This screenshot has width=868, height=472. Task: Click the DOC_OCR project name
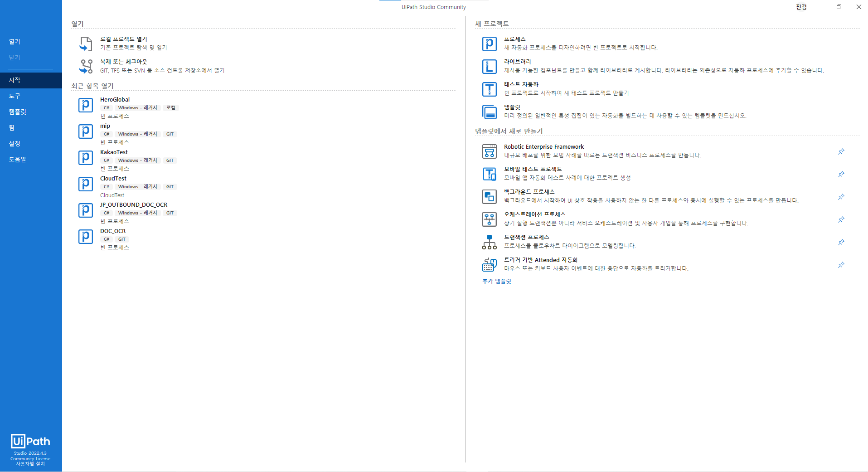click(x=113, y=231)
